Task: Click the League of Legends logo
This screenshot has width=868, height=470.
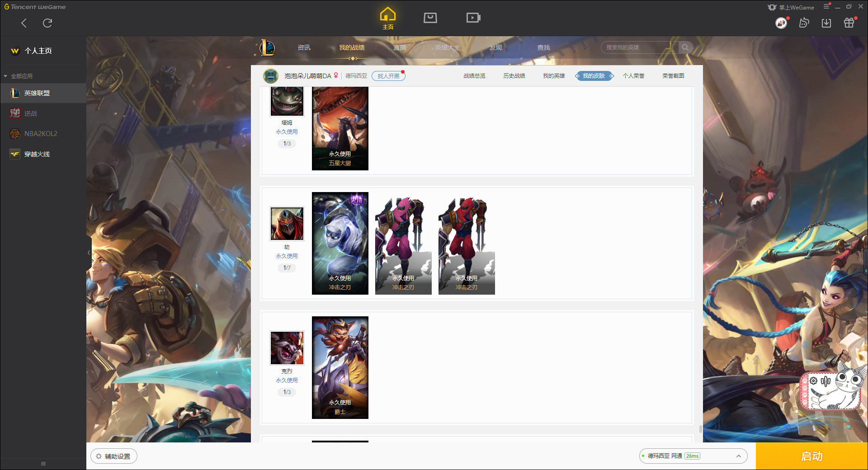Action: point(267,47)
